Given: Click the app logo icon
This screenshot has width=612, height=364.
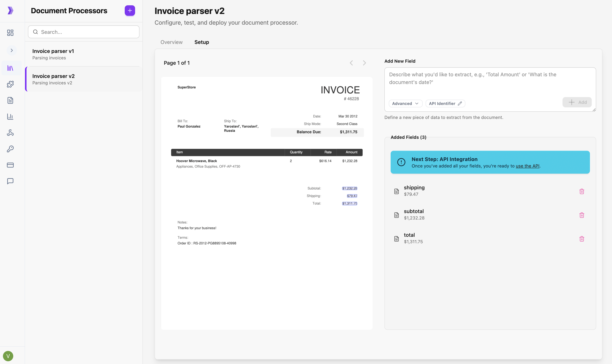Looking at the screenshot, I should click(10, 10).
